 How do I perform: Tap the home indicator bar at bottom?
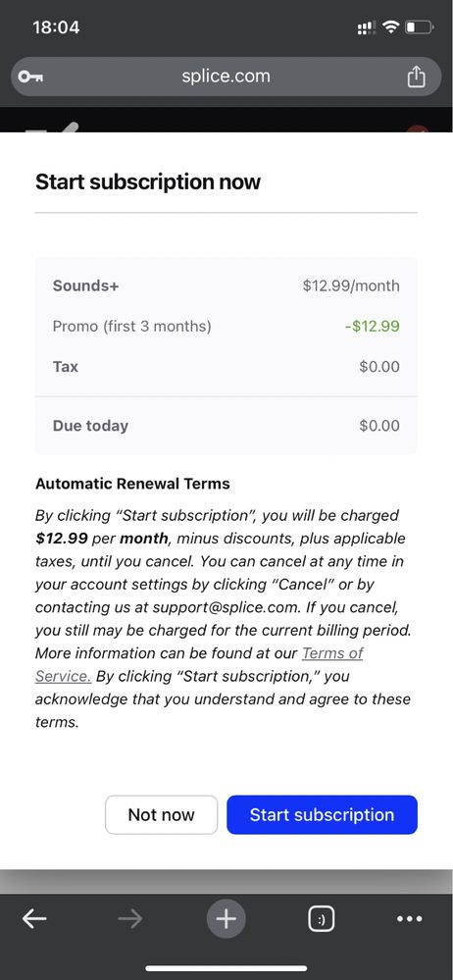pos(226,968)
